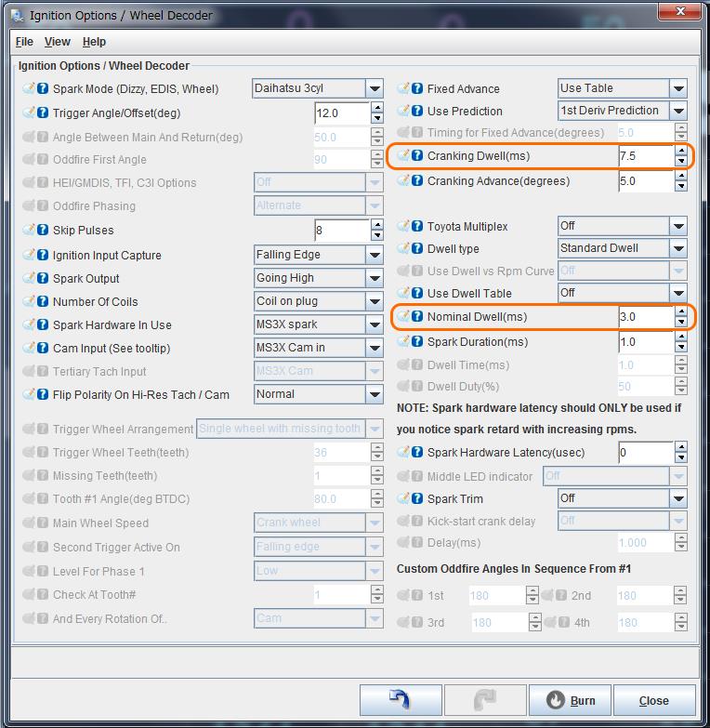This screenshot has height=728, width=710.
Task: Click the pencil note icon beside Fixed Advance
Action: point(403,87)
